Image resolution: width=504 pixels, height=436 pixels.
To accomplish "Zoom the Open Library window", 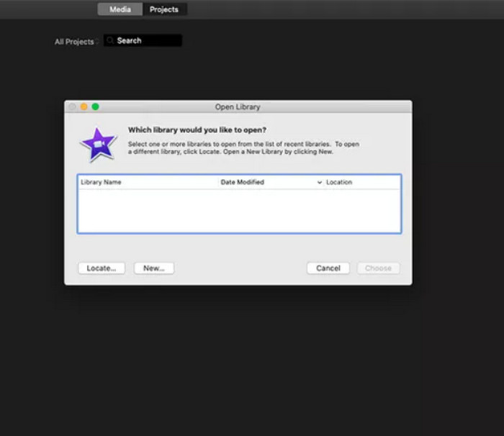I will click(x=96, y=106).
